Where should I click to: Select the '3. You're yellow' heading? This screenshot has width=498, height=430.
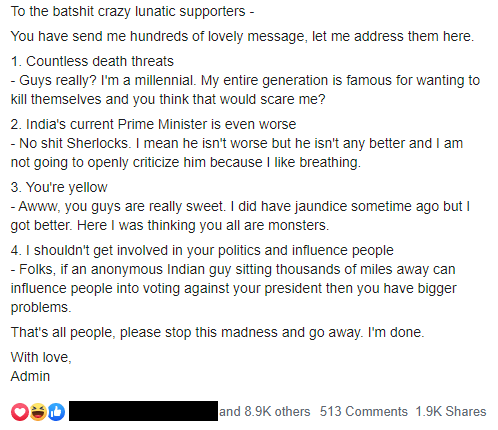(x=59, y=187)
